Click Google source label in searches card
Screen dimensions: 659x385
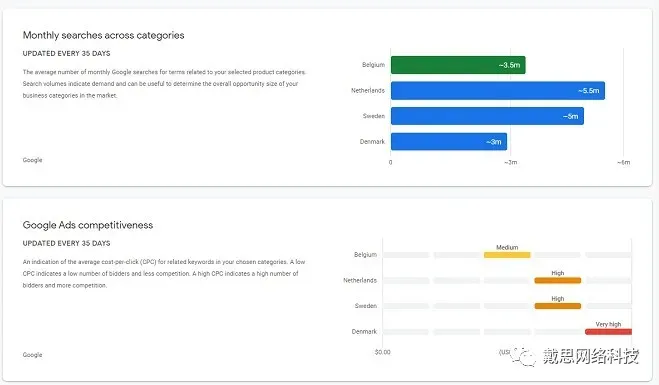click(x=32, y=160)
